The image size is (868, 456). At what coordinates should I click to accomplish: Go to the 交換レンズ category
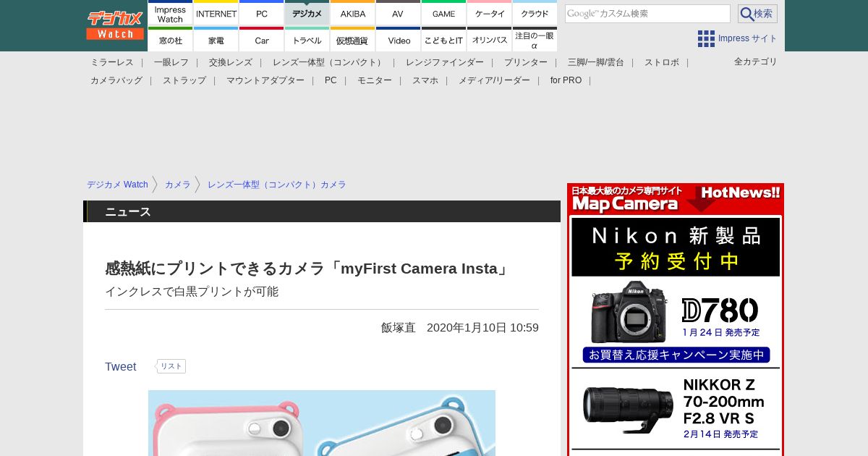(x=231, y=62)
